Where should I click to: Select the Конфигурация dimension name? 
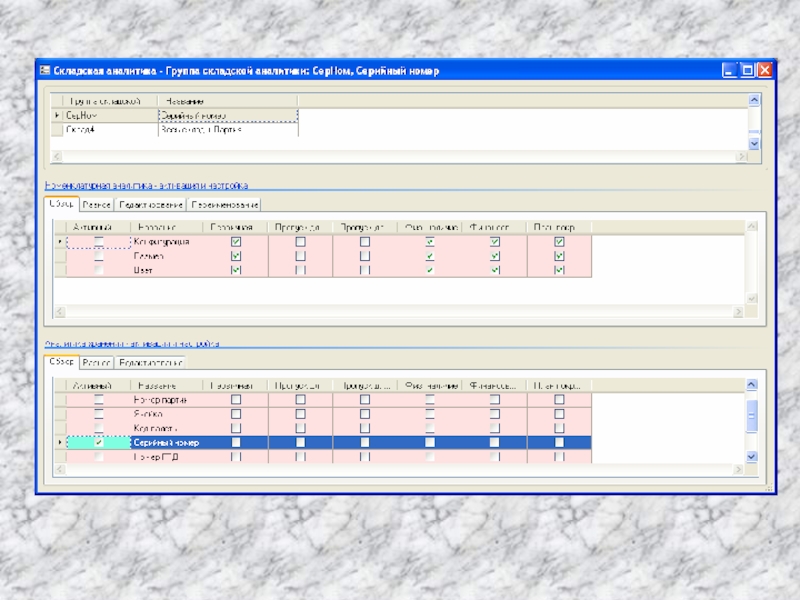coord(162,241)
